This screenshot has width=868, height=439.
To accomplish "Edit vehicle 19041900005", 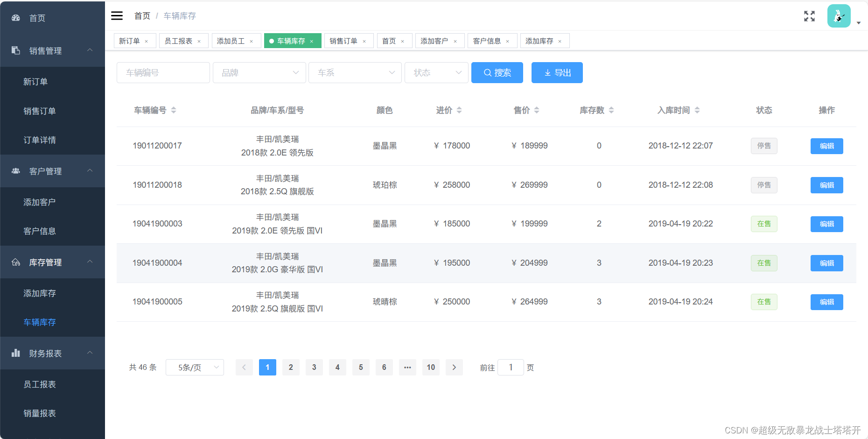I will coord(826,302).
